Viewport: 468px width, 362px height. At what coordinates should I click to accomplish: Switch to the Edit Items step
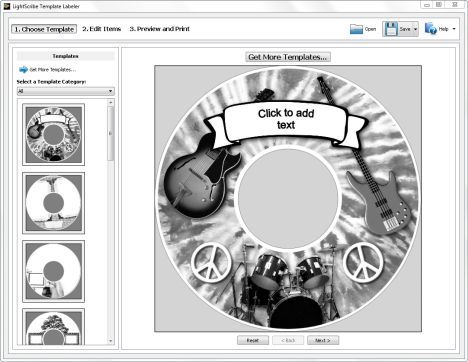coord(102,29)
